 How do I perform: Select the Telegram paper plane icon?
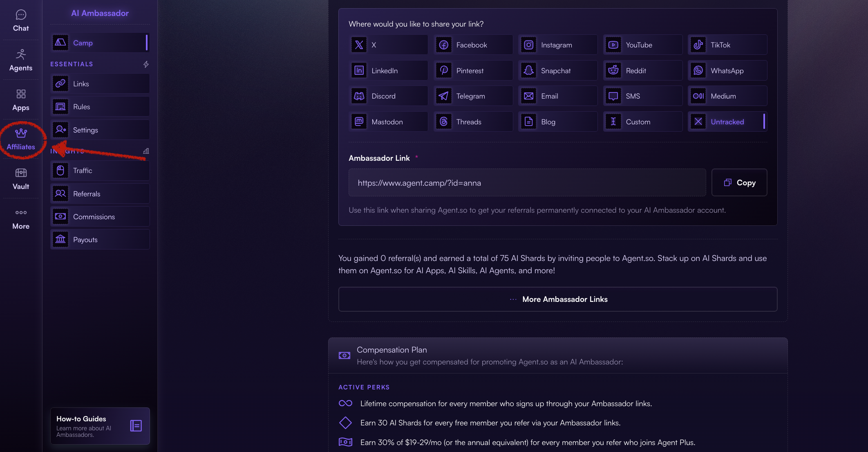point(444,96)
